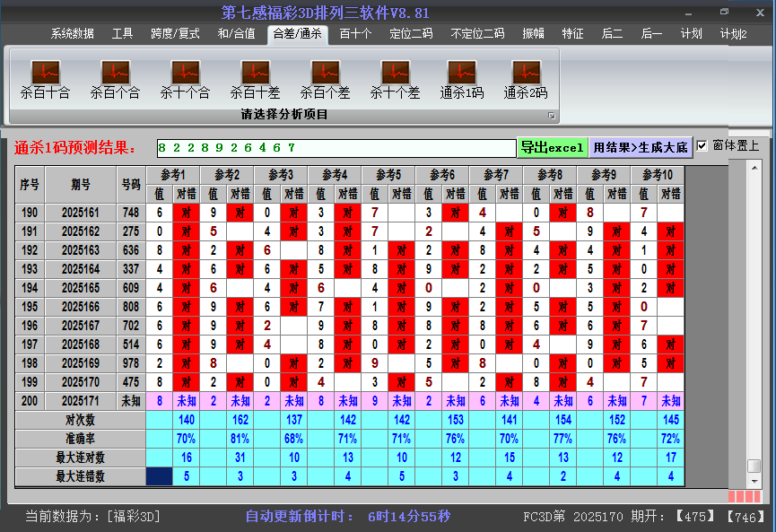776x532 pixels.
Task: Open the 计划2 tab
Action: pyautogui.click(x=734, y=34)
